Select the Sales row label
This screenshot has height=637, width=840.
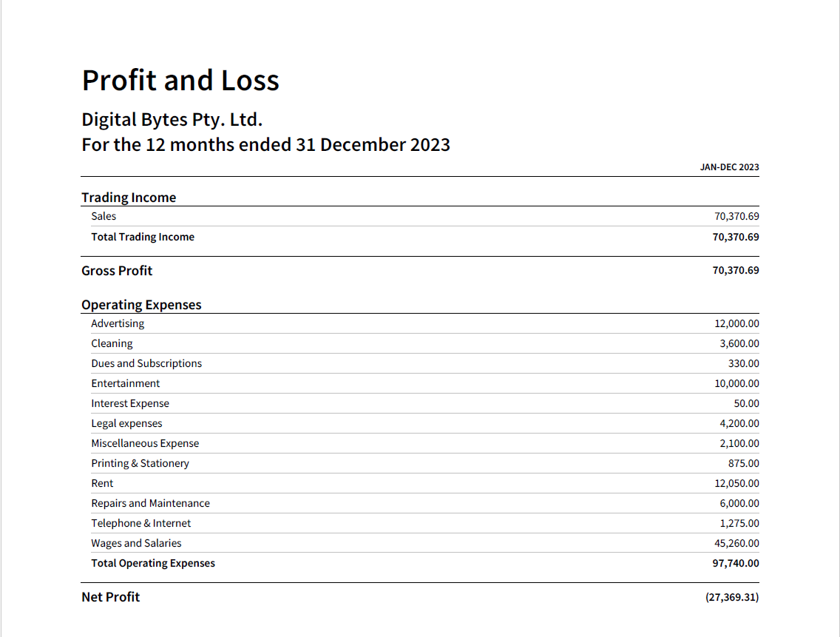(104, 216)
